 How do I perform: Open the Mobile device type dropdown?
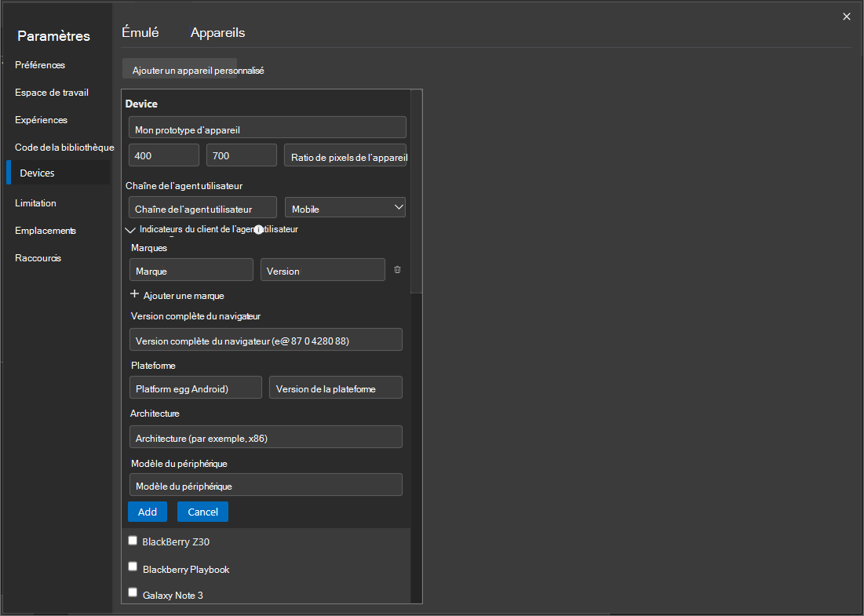(x=345, y=208)
